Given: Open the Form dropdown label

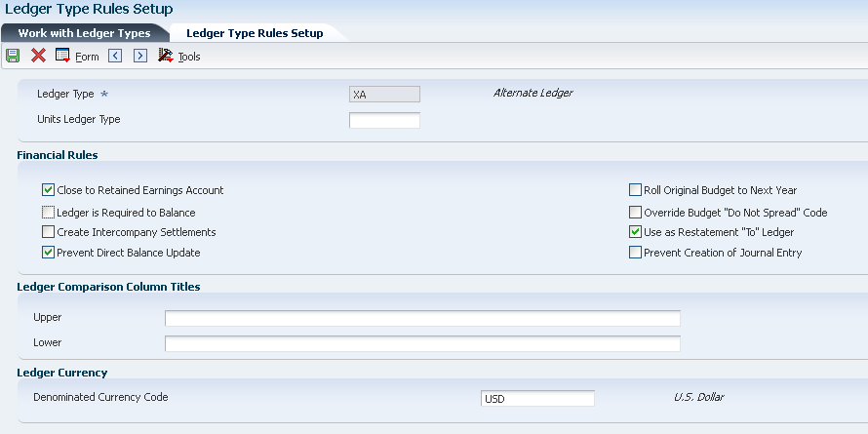Looking at the screenshot, I should point(87,57).
